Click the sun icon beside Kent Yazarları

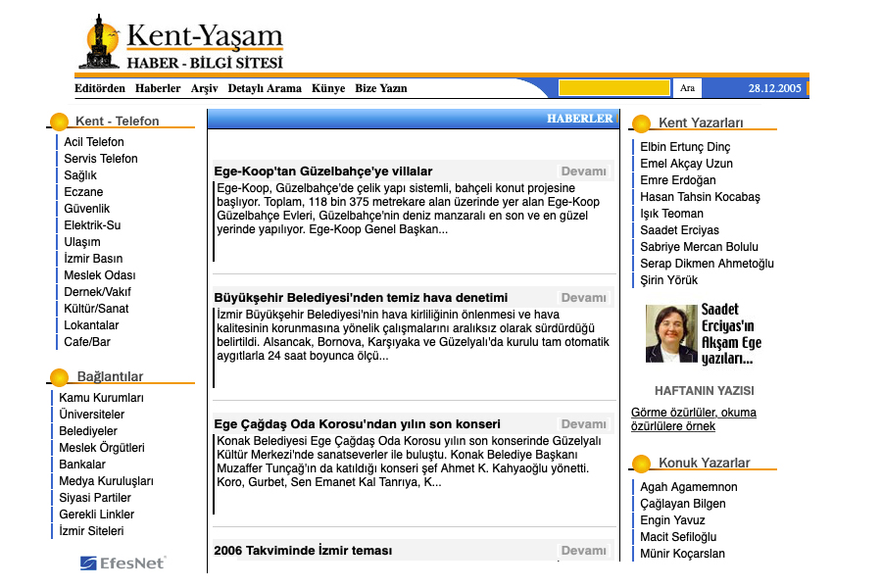[x=641, y=123]
